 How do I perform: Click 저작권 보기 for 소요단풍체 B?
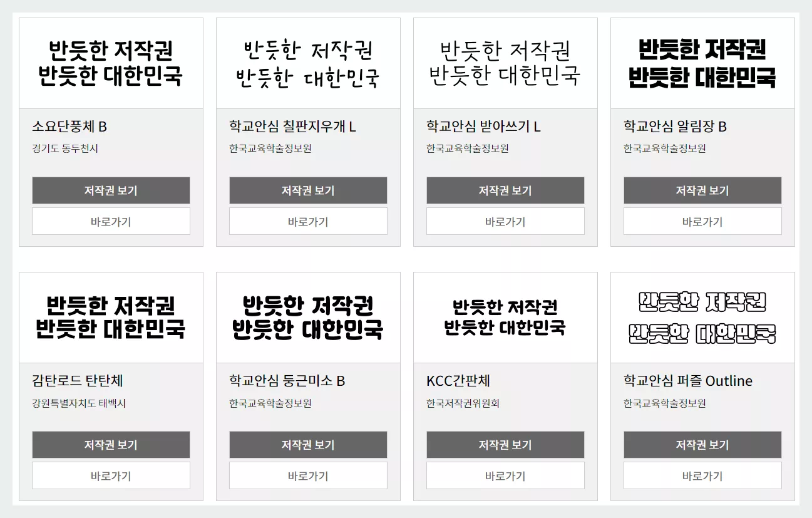(x=111, y=190)
